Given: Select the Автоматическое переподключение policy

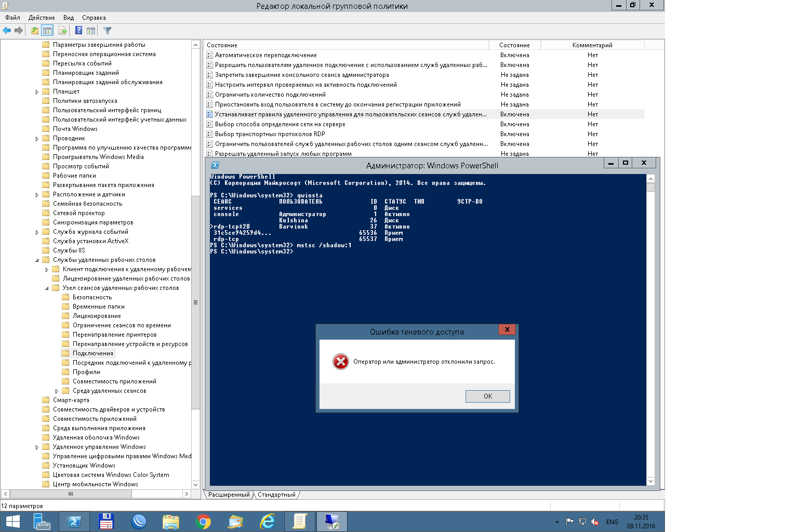Looking at the screenshot, I should click(x=265, y=55).
